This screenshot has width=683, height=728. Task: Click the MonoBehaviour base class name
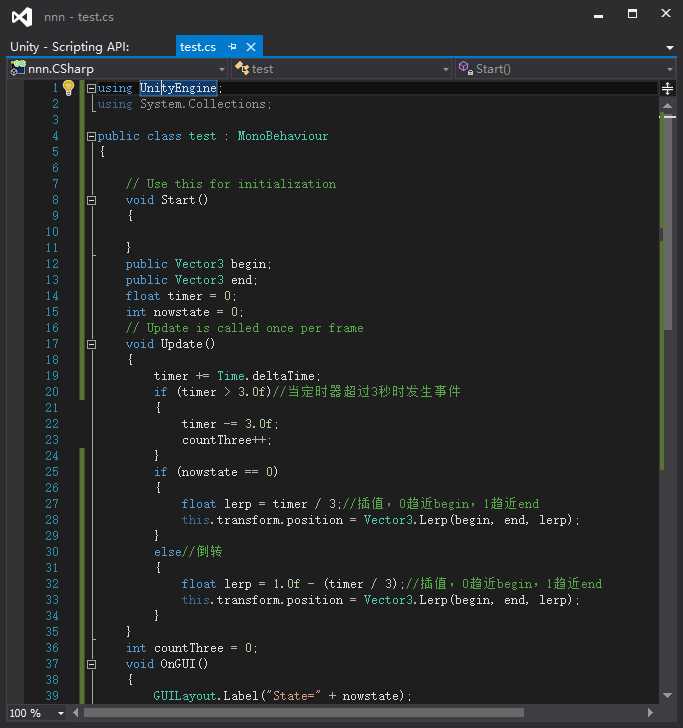point(283,136)
